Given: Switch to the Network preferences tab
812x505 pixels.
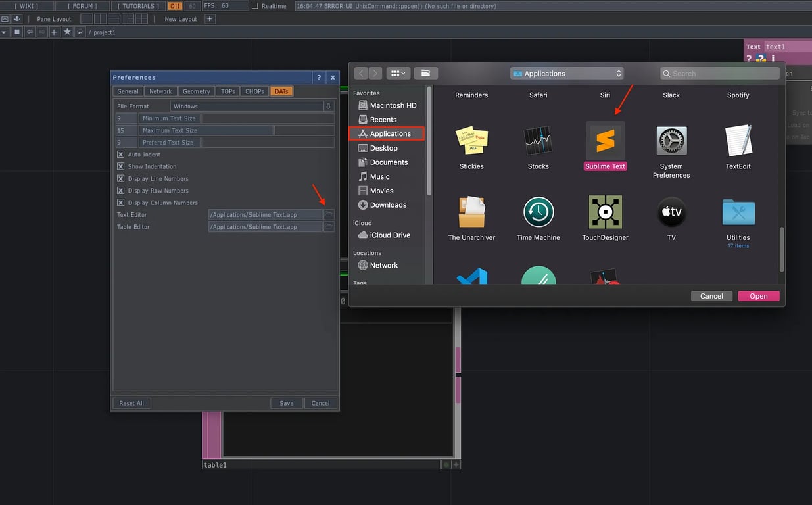Looking at the screenshot, I should [160, 91].
